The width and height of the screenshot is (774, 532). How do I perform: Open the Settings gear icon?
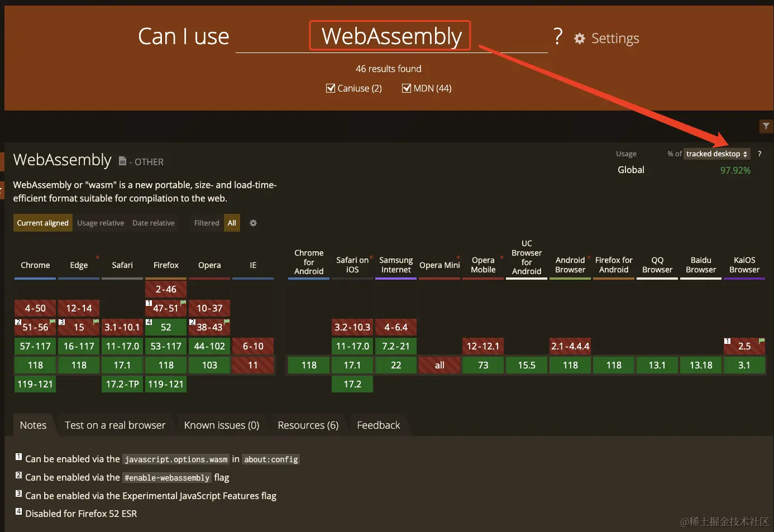580,39
